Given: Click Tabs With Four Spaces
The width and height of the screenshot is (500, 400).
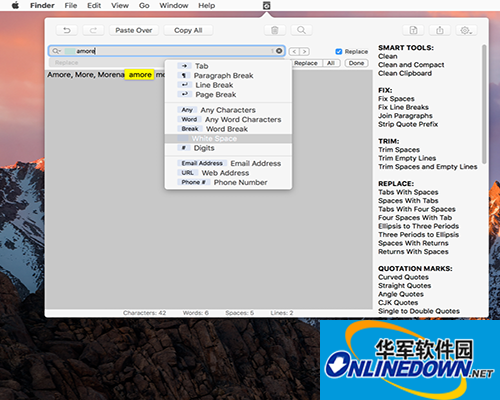Looking at the screenshot, I should coord(417,209).
